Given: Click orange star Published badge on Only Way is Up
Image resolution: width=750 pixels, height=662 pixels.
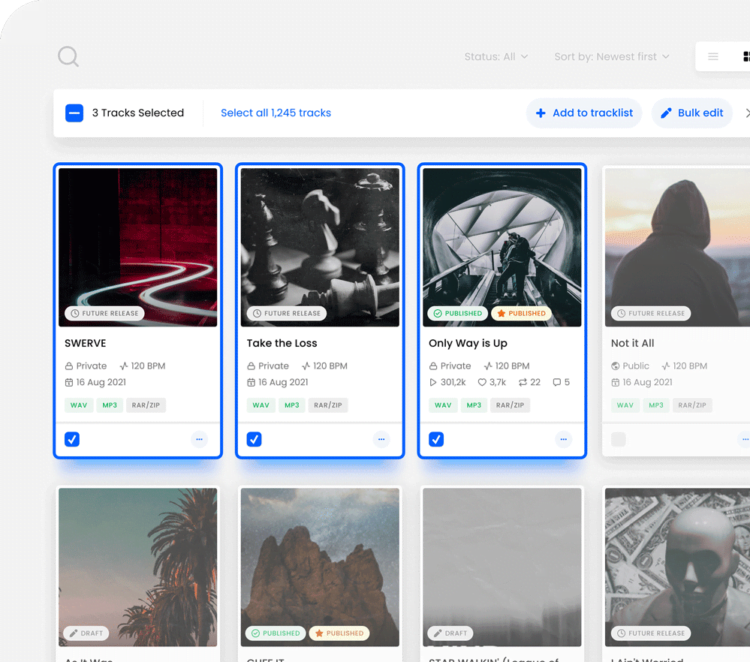Looking at the screenshot, I should coord(521,313).
